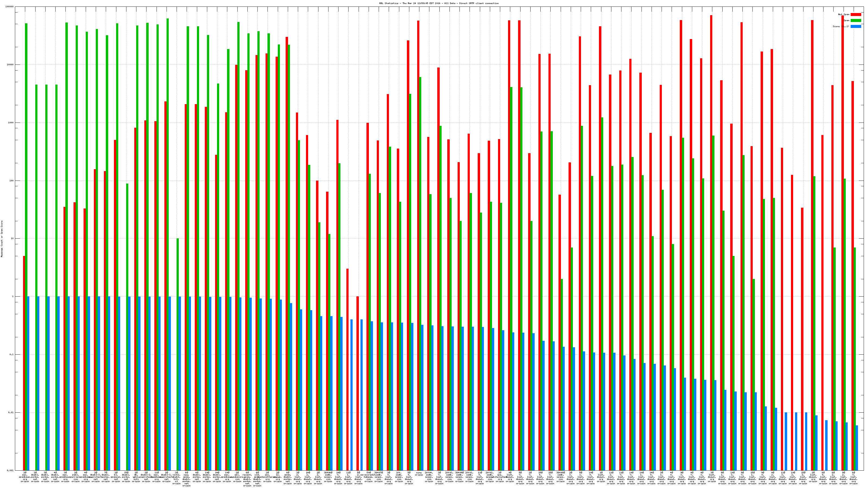Viewport: 868px width, 488px height.
Task: Click the 10000 y-axis tick label
Action: (11, 65)
